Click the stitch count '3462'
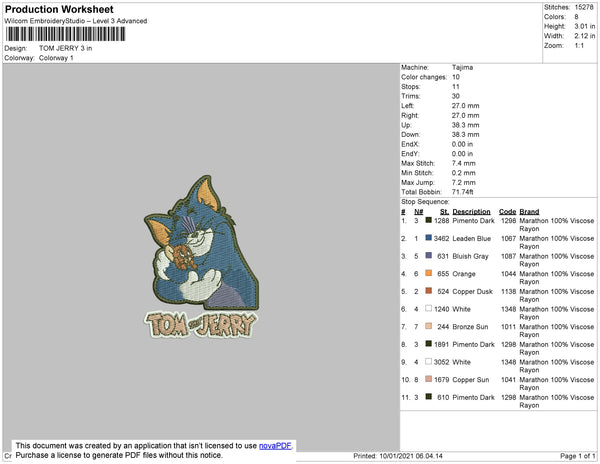Screen dimensions: 600x464 coord(441,238)
